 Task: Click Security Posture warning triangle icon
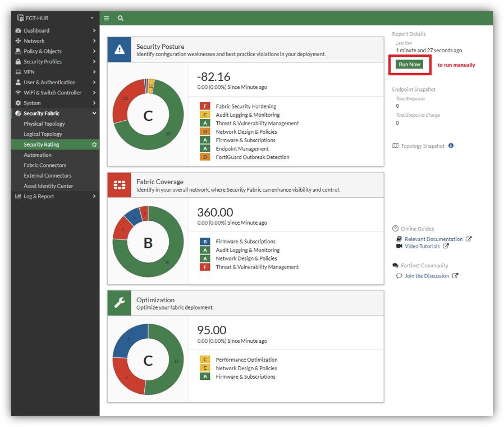point(119,49)
